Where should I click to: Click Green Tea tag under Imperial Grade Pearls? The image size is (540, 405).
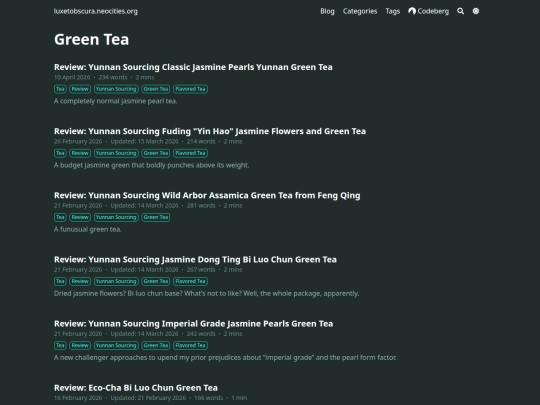tap(156, 345)
